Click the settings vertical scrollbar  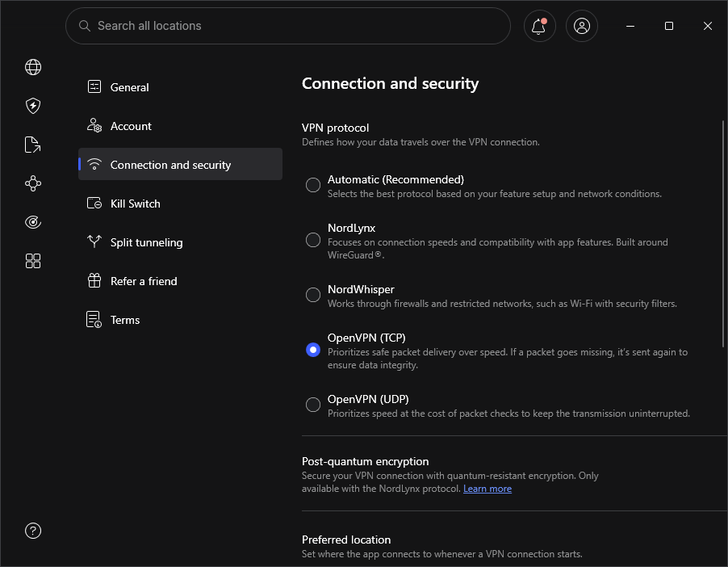tap(723, 233)
